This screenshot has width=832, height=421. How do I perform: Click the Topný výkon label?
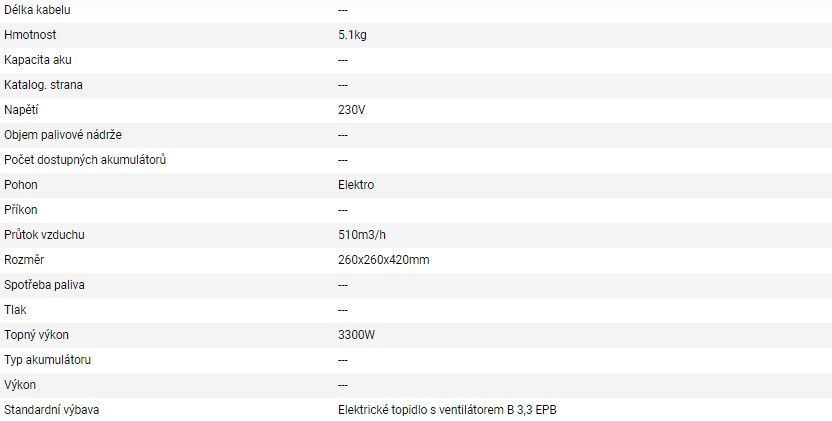(x=37, y=335)
